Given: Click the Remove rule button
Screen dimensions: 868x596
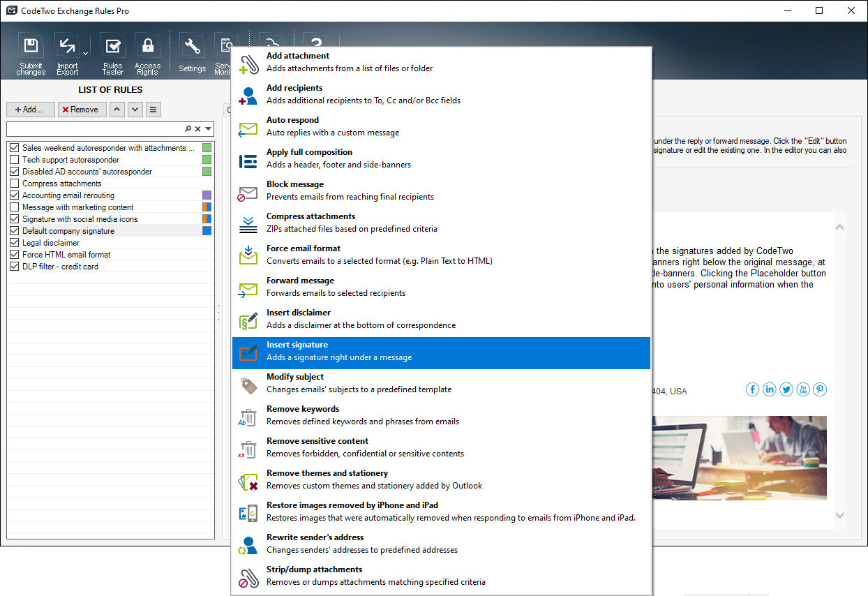Looking at the screenshot, I should point(82,110).
